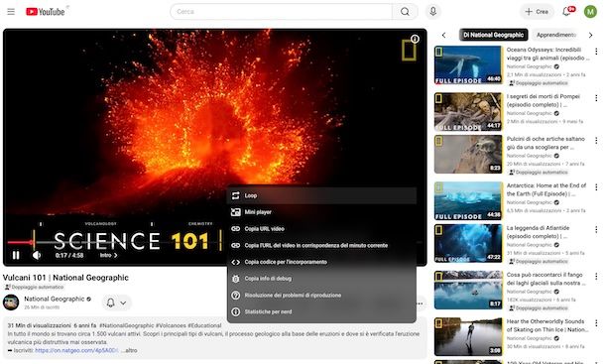The image size is (605, 364).
Task: Choose Copia info di debug
Action: 321,279
